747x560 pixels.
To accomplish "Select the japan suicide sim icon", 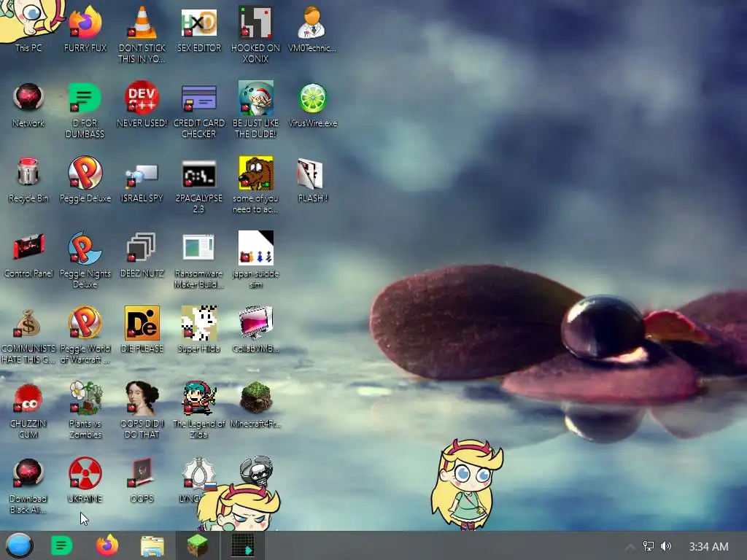I will click(x=255, y=261).
